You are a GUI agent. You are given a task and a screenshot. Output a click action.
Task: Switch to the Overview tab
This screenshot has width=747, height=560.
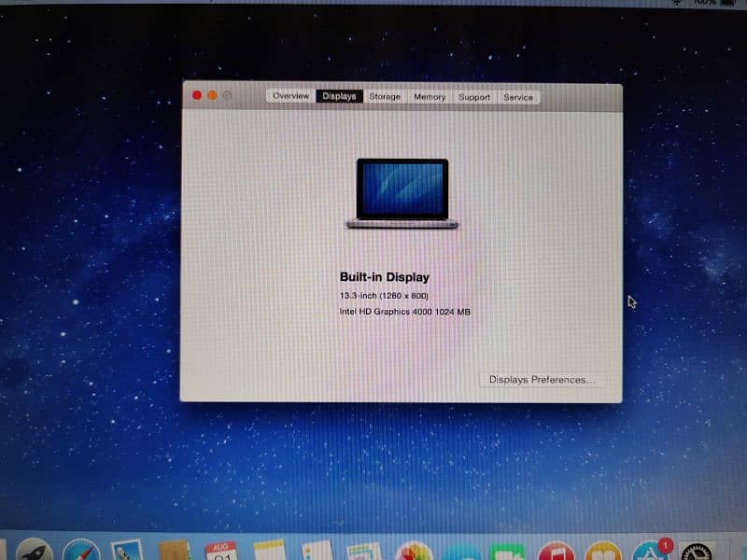pyautogui.click(x=290, y=96)
